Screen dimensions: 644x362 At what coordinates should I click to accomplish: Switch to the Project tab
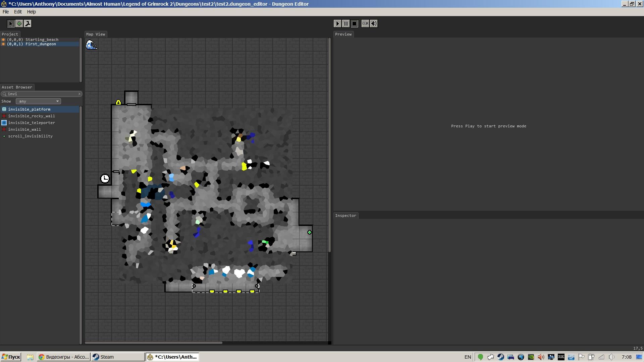pyautogui.click(x=10, y=34)
